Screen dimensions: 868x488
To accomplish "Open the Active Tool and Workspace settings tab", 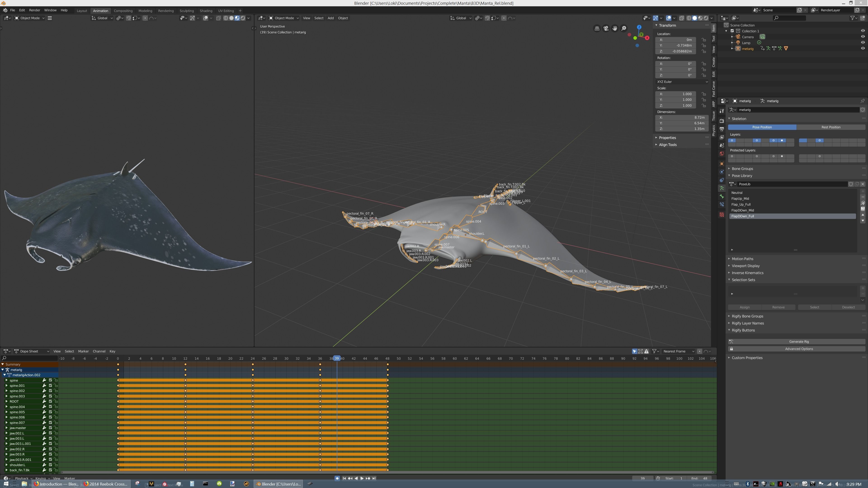I will (722, 111).
